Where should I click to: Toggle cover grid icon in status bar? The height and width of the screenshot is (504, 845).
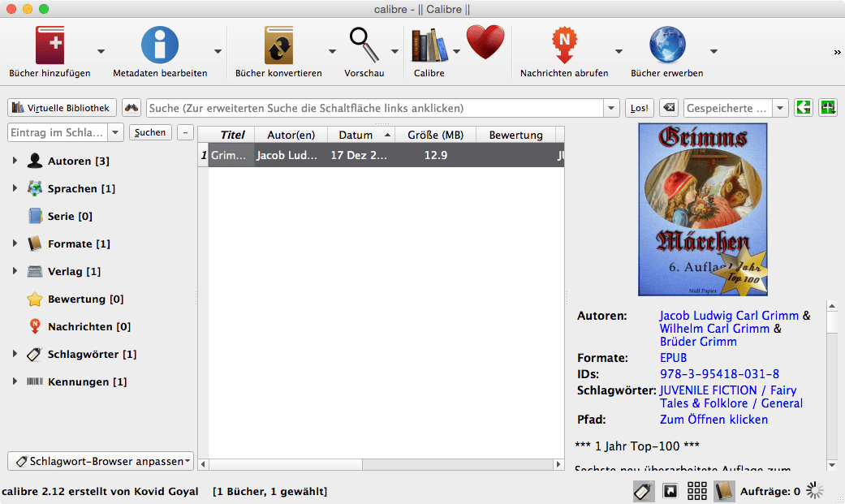click(696, 491)
